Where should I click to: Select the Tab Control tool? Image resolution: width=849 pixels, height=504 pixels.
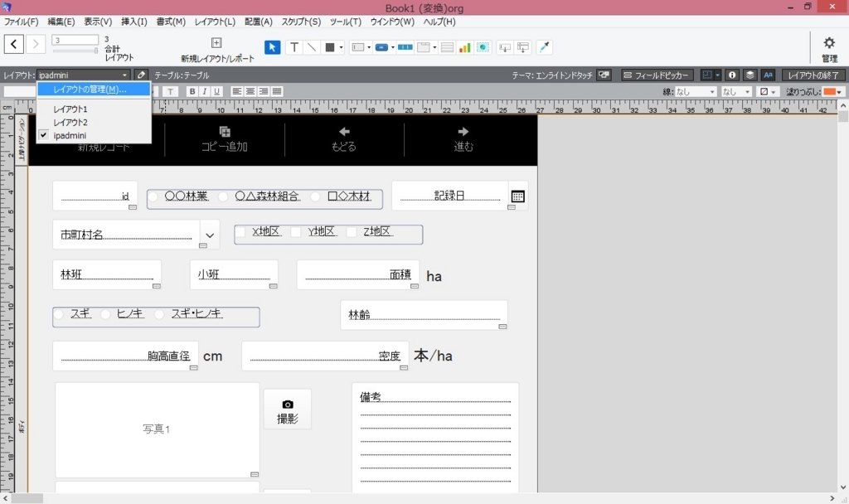(x=424, y=47)
